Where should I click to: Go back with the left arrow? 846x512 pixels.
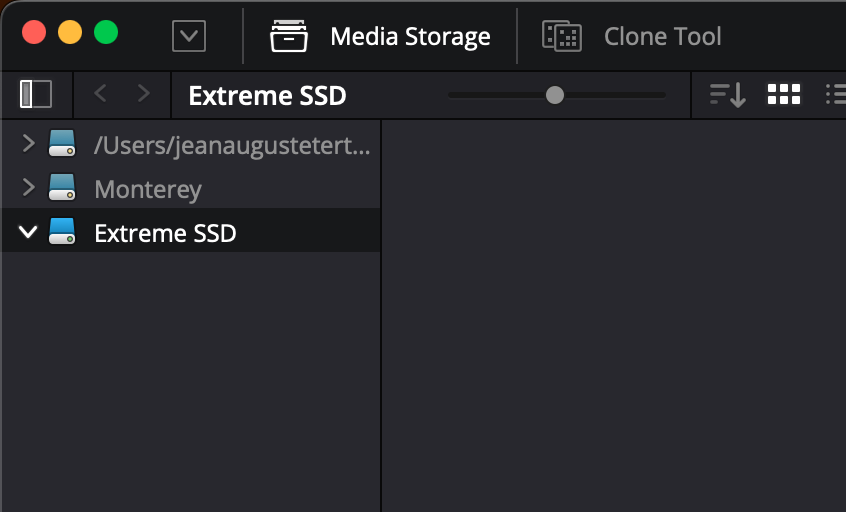click(99, 94)
